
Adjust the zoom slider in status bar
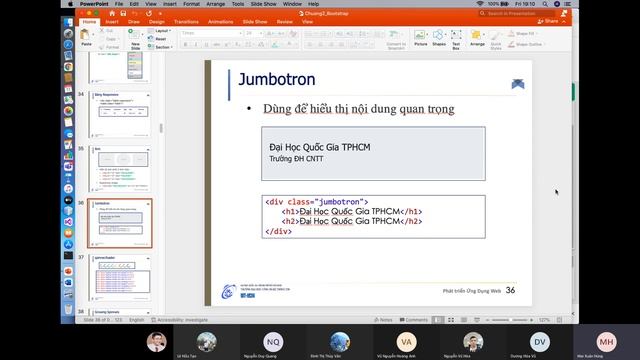click(x=509, y=320)
